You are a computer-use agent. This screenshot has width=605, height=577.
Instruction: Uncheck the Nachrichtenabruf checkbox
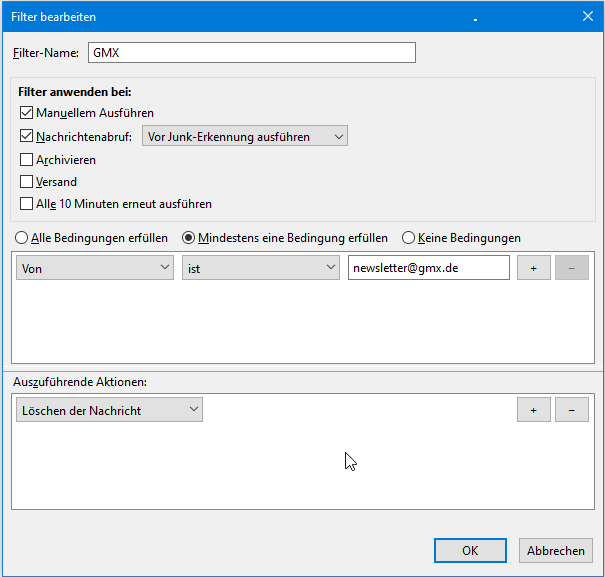[27, 136]
